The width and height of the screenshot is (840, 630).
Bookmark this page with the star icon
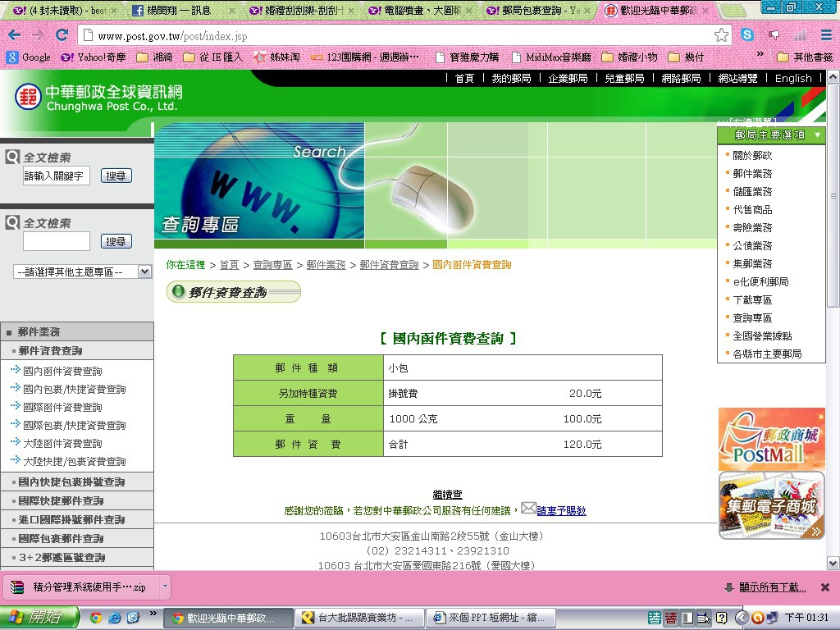721,35
